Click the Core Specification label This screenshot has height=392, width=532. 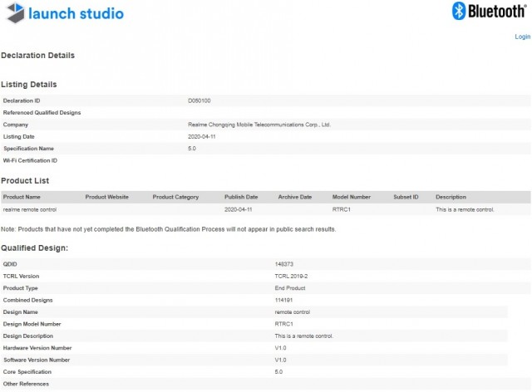27,372
